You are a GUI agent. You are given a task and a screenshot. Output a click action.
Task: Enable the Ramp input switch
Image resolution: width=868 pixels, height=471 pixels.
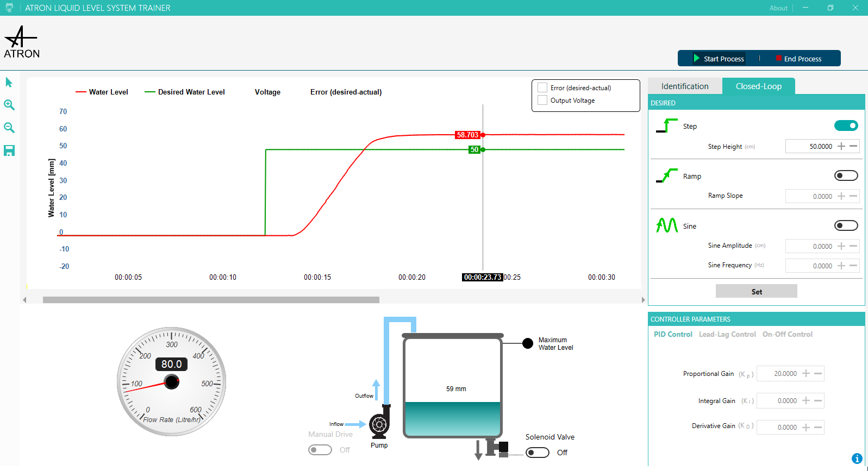tap(846, 175)
